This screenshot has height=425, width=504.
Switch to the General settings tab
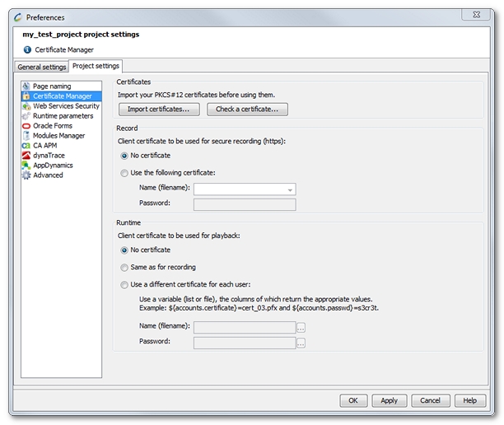point(42,67)
